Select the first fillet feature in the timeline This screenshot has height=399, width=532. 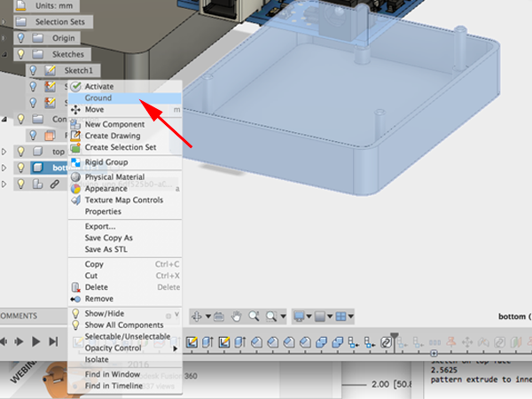tap(256, 342)
